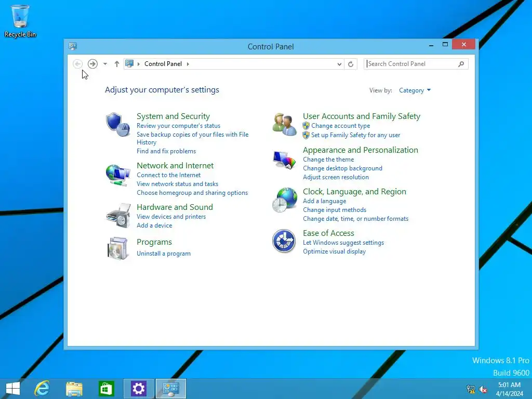Go up one level with the up arrow
The height and width of the screenshot is (399, 532).
[x=117, y=64]
